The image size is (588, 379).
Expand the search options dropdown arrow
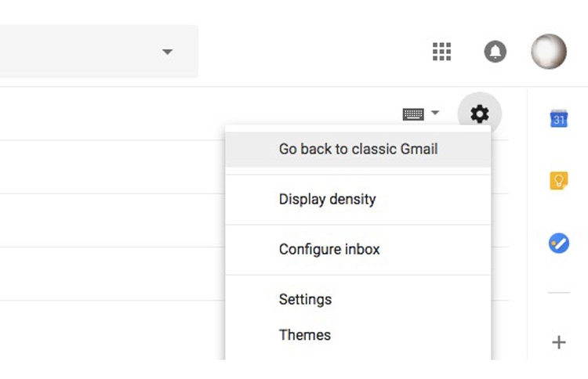tap(166, 52)
